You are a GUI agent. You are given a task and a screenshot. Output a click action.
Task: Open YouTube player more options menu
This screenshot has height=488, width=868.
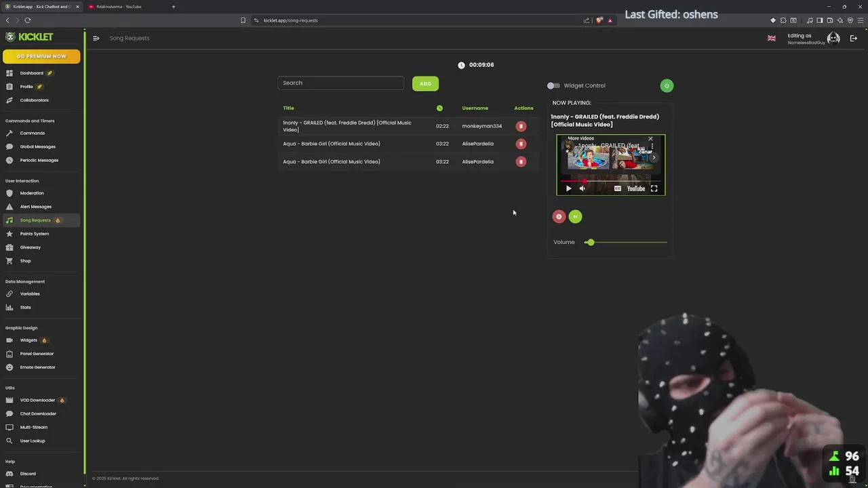tap(652, 146)
